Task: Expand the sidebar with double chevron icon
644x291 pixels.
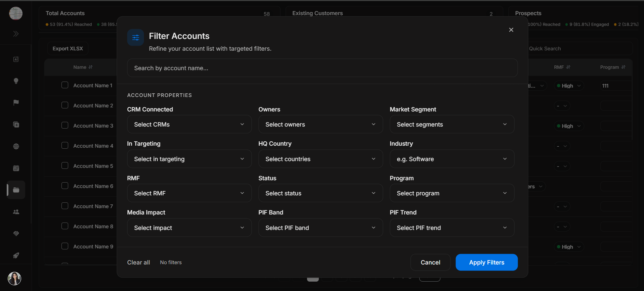Action: point(16,34)
